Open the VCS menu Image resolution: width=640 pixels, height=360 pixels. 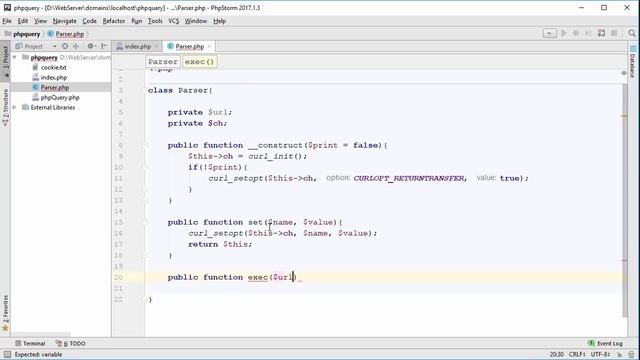[173, 21]
